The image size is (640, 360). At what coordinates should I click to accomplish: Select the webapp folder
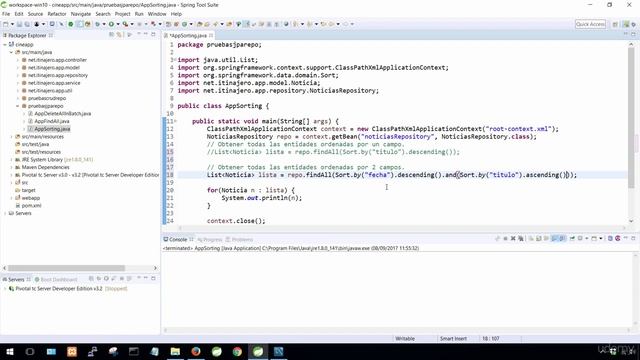point(27,198)
